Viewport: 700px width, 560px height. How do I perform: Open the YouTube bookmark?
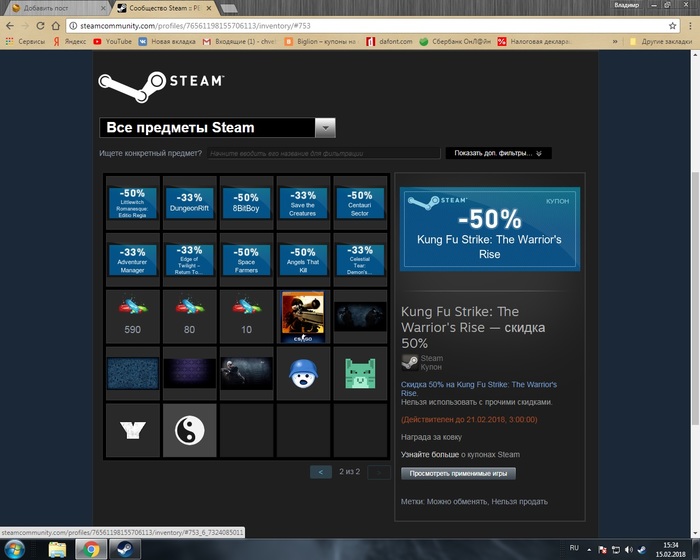click(x=112, y=42)
